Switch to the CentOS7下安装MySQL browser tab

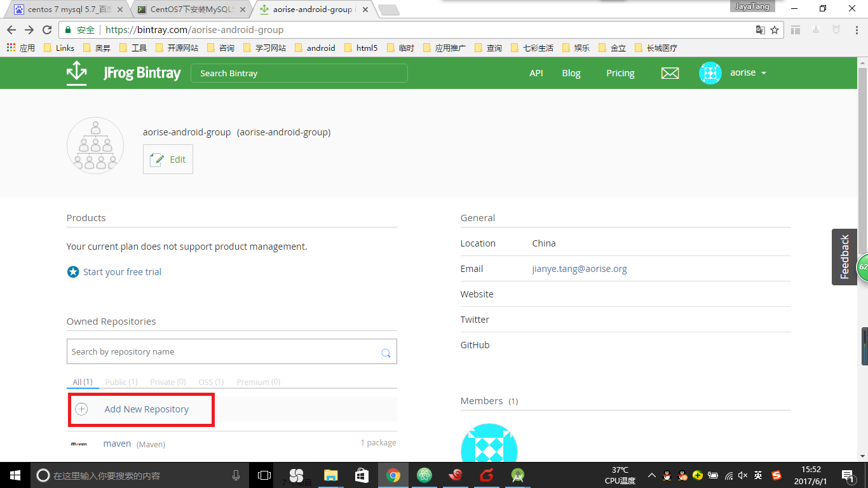pyautogui.click(x=192, y=10)
